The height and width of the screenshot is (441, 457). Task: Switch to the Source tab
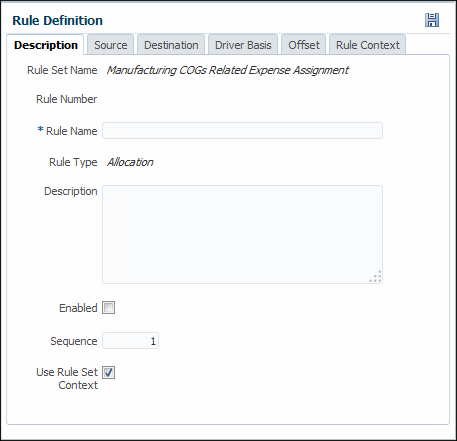[x=111, y=45]
